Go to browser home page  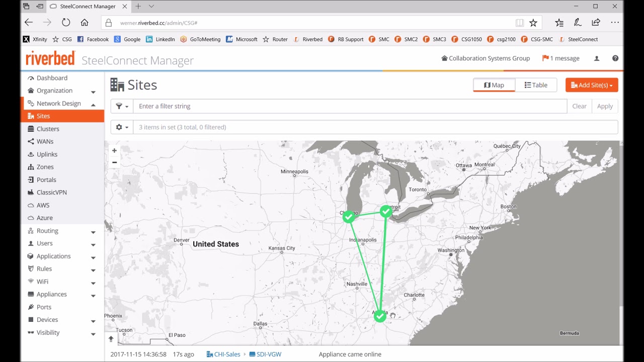coord(85,23)
